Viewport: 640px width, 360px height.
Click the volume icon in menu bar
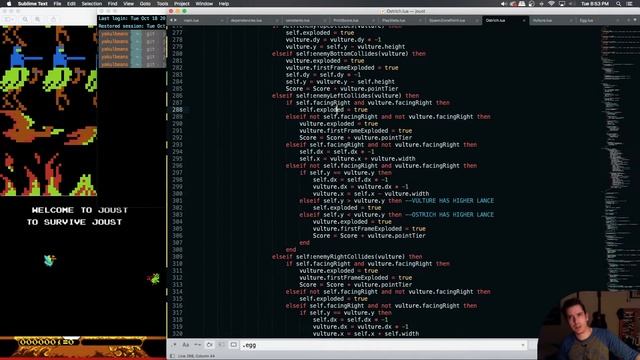(x=503, y=4)
